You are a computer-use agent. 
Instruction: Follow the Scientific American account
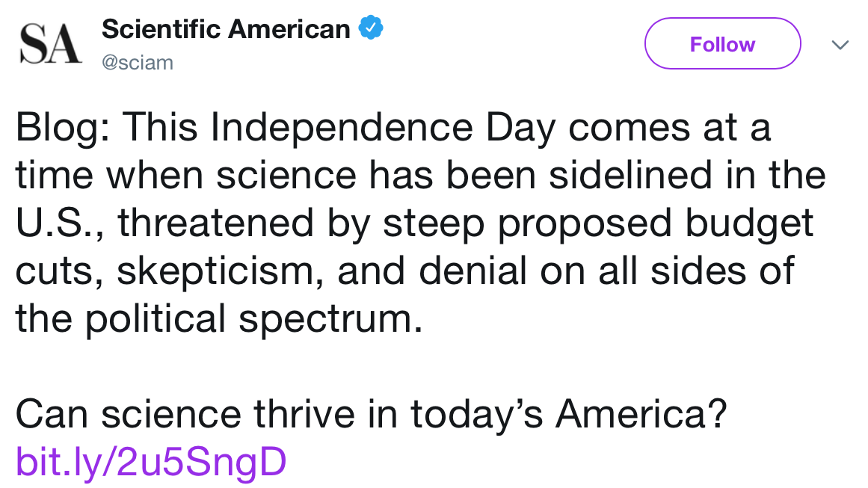pos(722,44)
